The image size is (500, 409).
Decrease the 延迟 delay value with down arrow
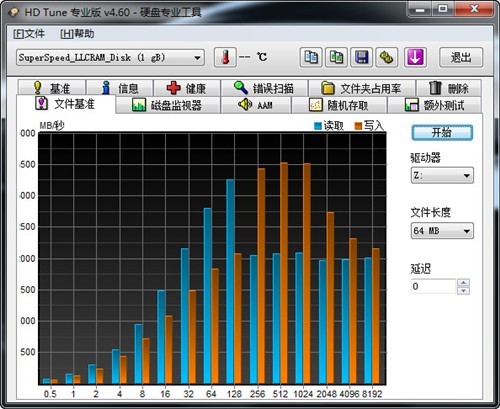point(463,291)
